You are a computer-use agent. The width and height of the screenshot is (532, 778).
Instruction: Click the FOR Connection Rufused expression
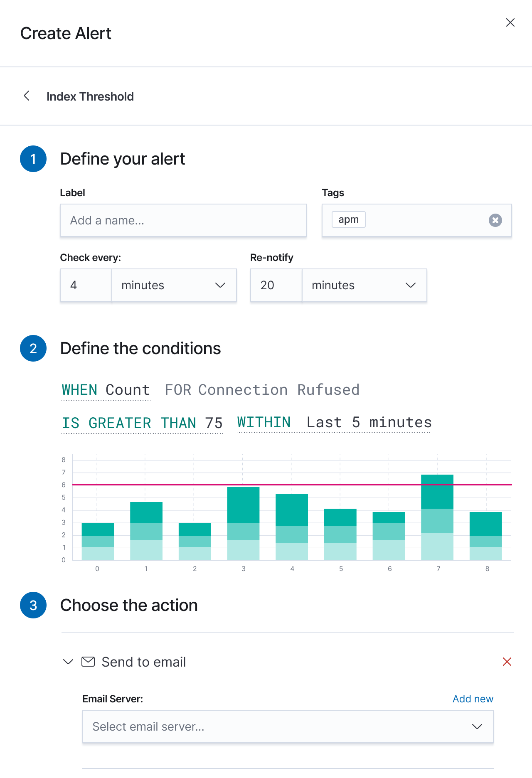pos(262,390)
